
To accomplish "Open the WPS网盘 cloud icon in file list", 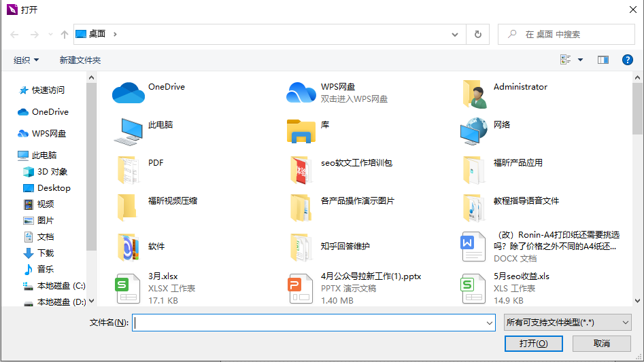I will click(301, 92).
